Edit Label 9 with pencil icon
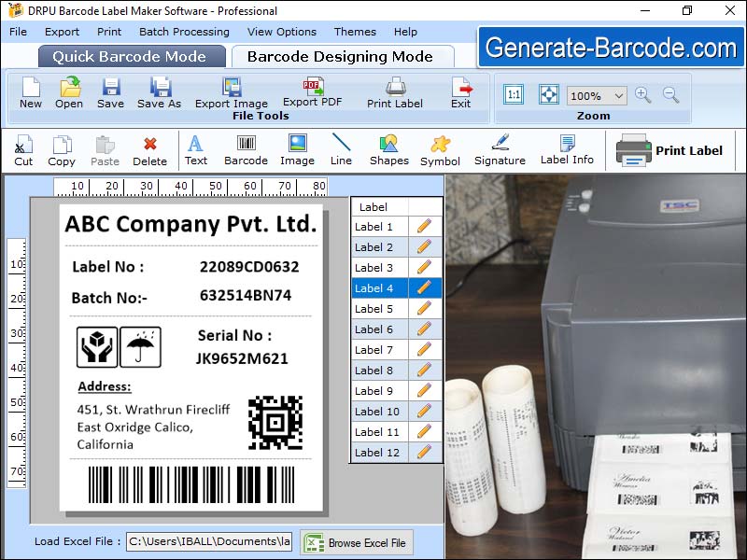 [424, 390]
